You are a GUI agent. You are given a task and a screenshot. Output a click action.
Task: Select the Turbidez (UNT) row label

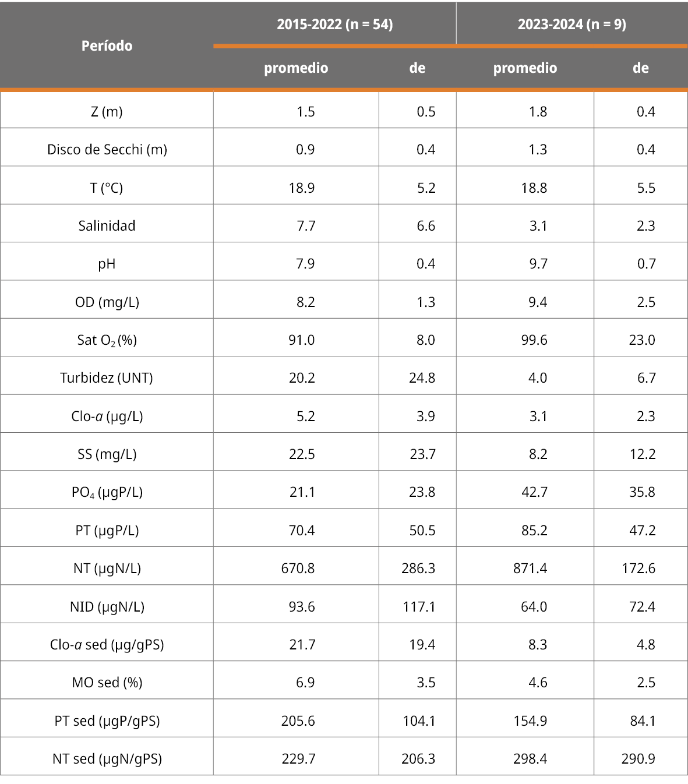click(107, 378)
